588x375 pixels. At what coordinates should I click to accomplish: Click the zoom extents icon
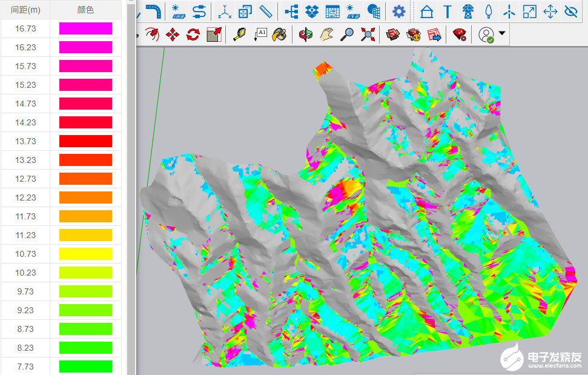click(x=368, y=35)
